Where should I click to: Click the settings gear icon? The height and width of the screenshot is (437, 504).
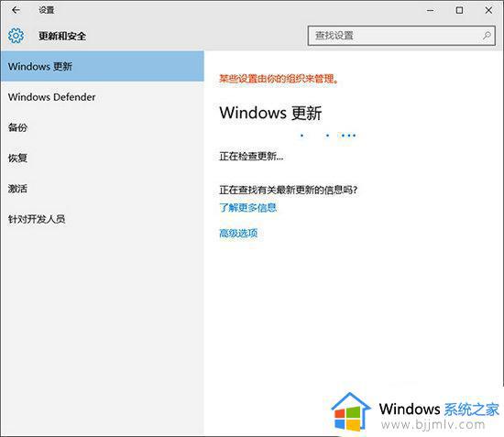16,36
